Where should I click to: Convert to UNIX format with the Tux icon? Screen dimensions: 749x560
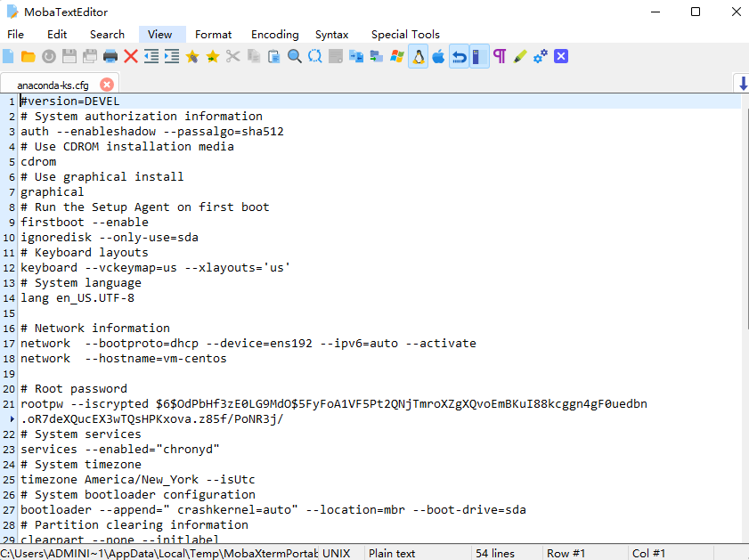coord(419,55)
